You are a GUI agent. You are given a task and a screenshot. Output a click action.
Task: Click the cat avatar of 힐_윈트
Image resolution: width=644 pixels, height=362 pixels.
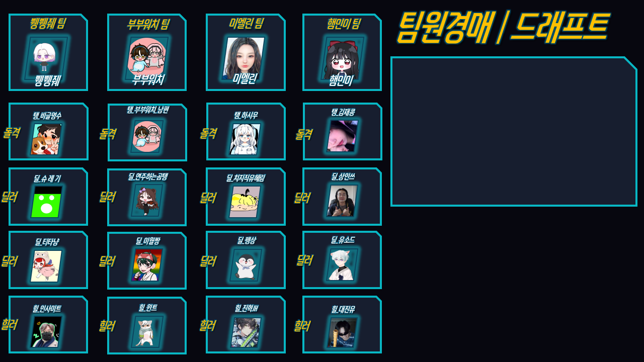[x=146, y=331]
